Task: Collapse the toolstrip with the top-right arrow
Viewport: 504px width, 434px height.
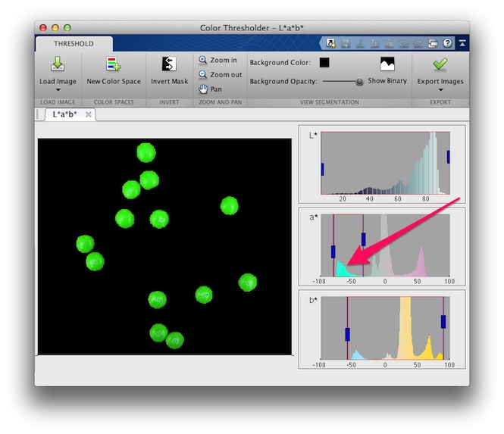Action: (x=462, y=43)
